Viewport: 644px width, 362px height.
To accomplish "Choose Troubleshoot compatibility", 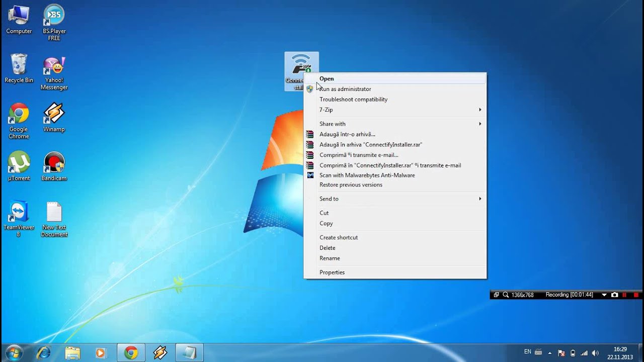I will pos(395,100).
